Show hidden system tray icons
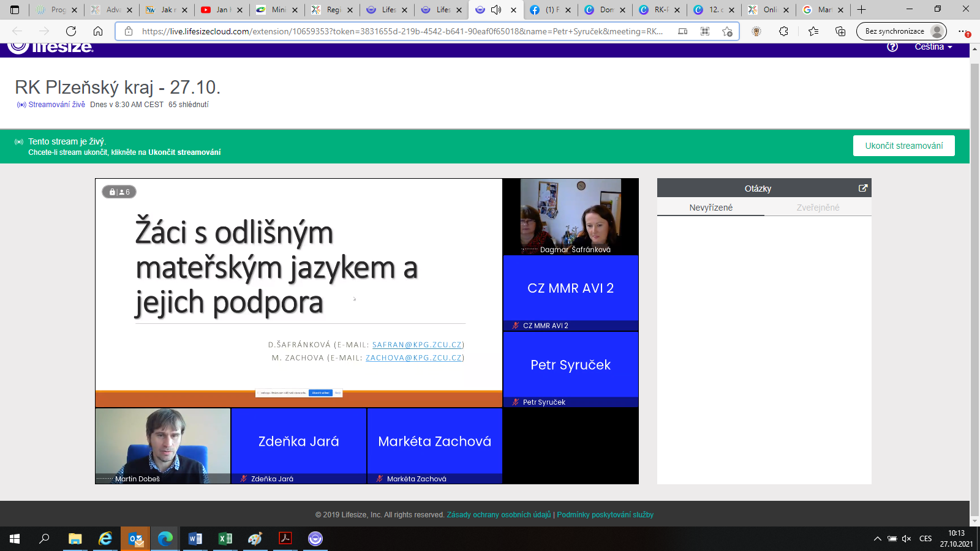This screenshot has width=980, height=551. tap(877, 539)
